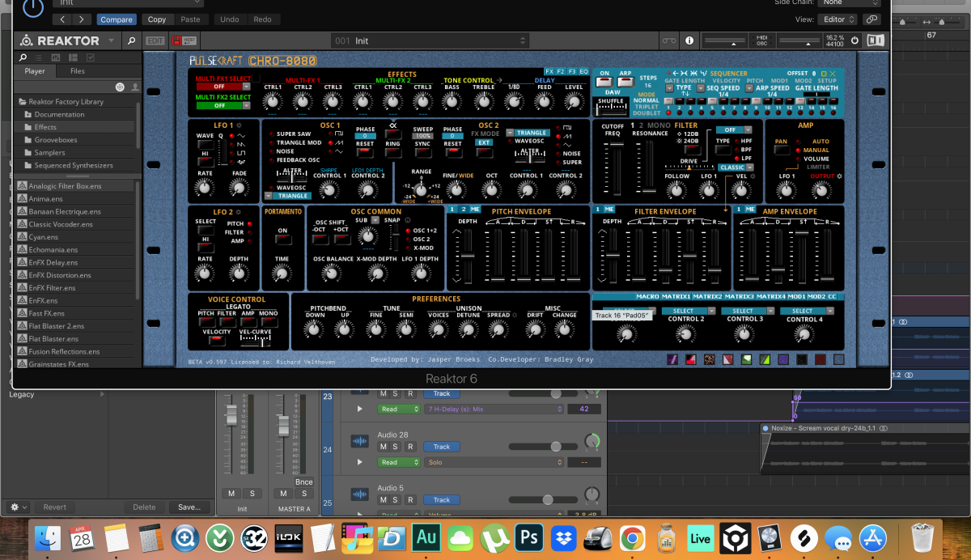Click the Save... button in browser

[x=189, y=507]
